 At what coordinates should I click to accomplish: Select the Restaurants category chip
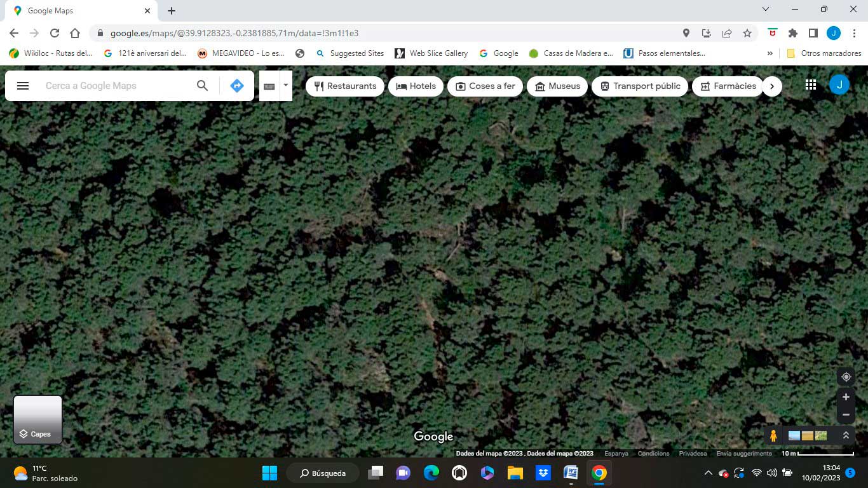click(x=345, y=86)
